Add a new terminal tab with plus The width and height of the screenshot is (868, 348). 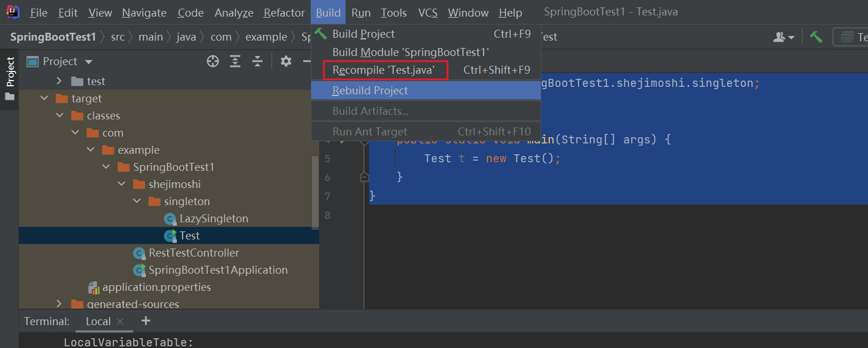click(x=146, y=321)
